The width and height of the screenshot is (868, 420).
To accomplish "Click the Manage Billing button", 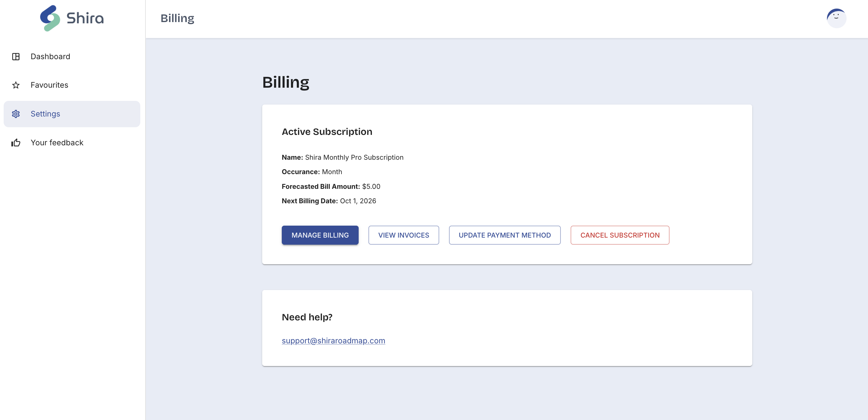I will click(x=320, y=235).
